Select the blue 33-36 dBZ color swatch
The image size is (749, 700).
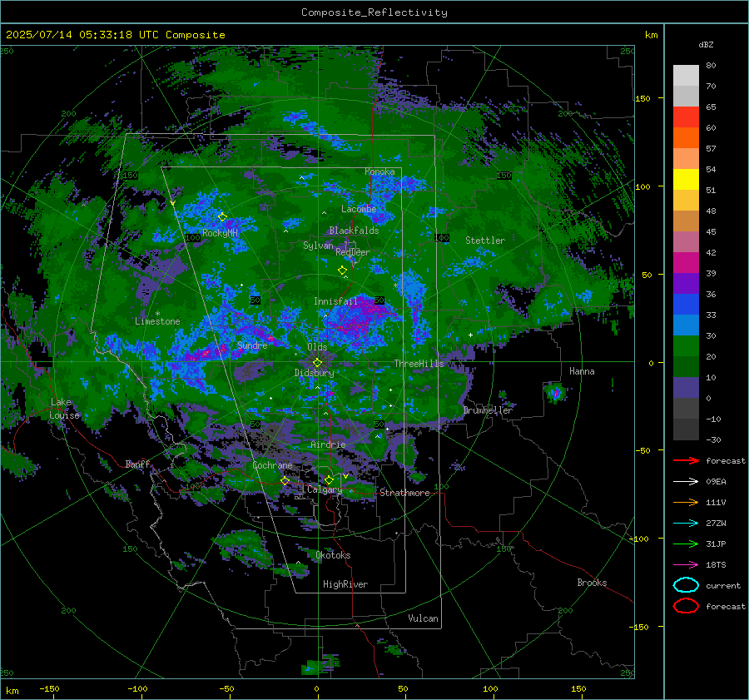(x=686, y=305)
